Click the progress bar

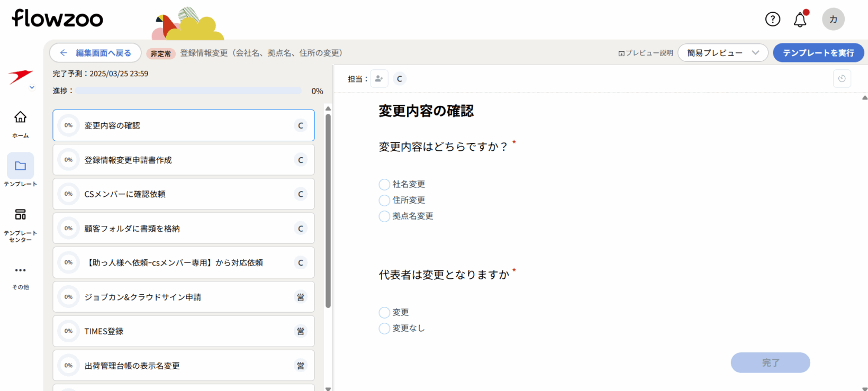coord(188,91)
